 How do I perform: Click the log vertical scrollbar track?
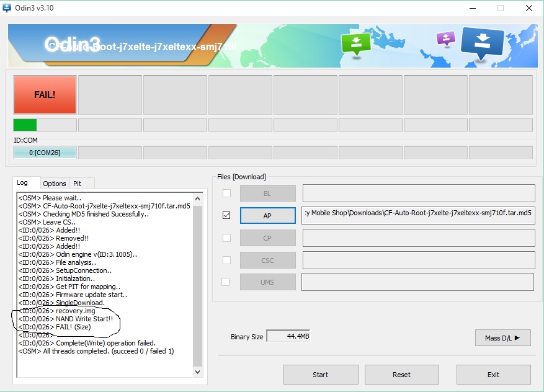coord(197,286)
